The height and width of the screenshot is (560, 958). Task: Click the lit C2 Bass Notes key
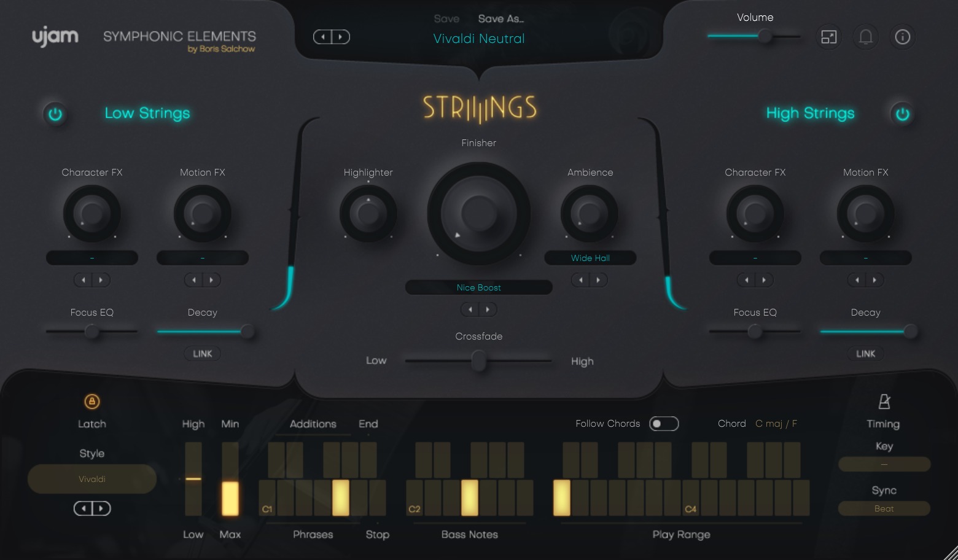coord(469,497)
